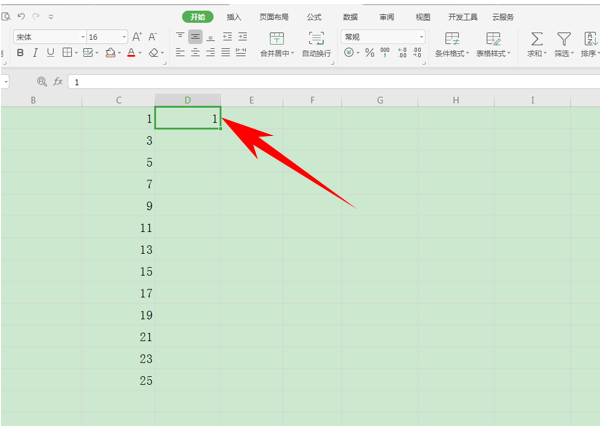Click the distributed alignment icon
This screenshot has width=600, height=426.
coord(241,52)
